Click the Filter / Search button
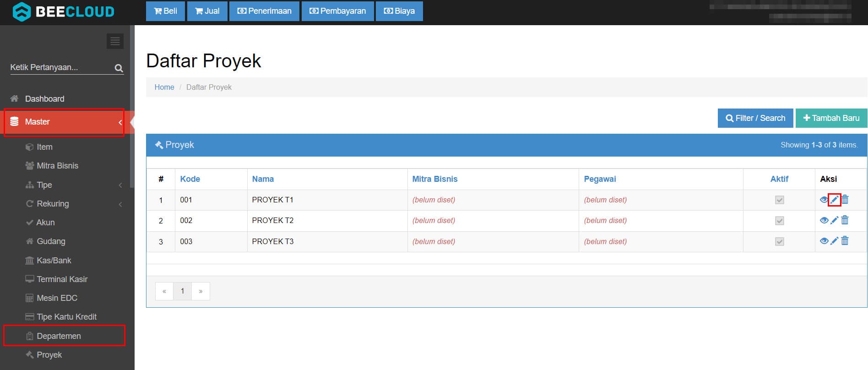The width and height of the screenshot is (868, 370). click(x=755, y=118)
